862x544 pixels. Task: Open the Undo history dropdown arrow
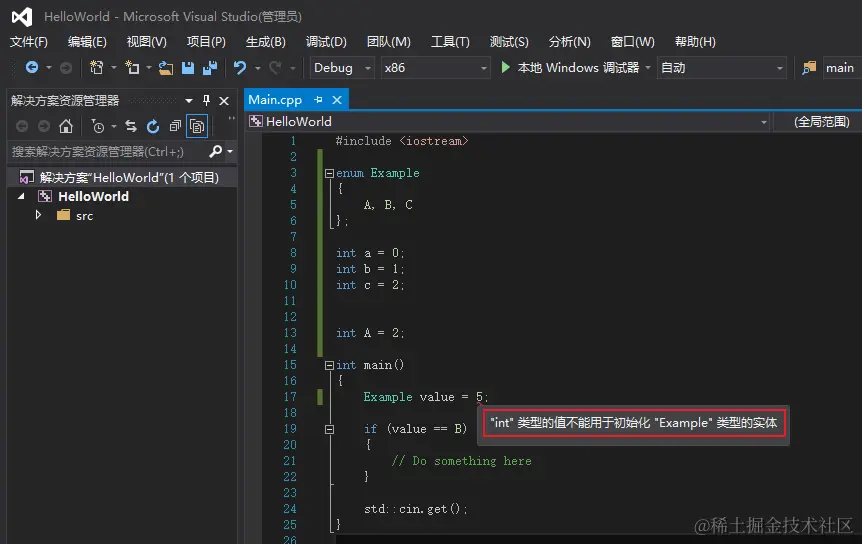click(x=257, y=68)
